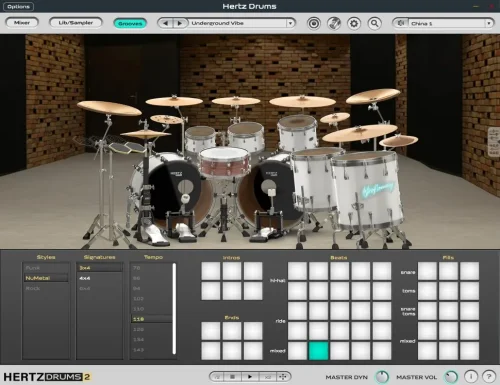Select tempo 118
Screen dimensions: 500x385
point(151,319)
